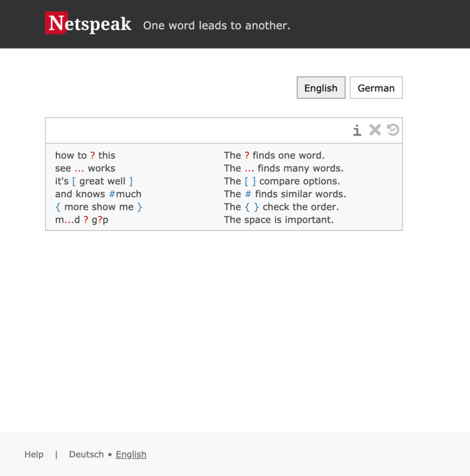Click the history icon in search box
Viewport: 470px width, 476px height.
[393, 130]
